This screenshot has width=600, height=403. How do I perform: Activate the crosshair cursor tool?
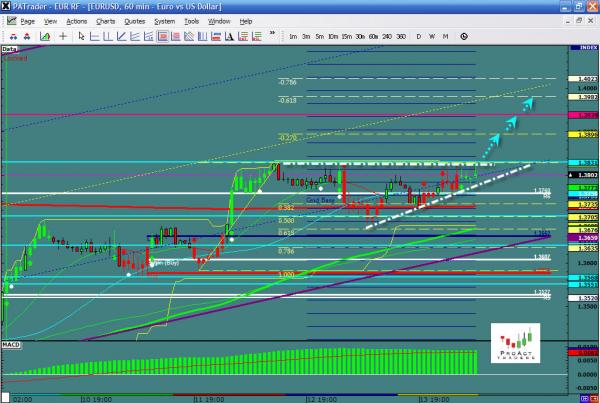[x=63, y=35]
